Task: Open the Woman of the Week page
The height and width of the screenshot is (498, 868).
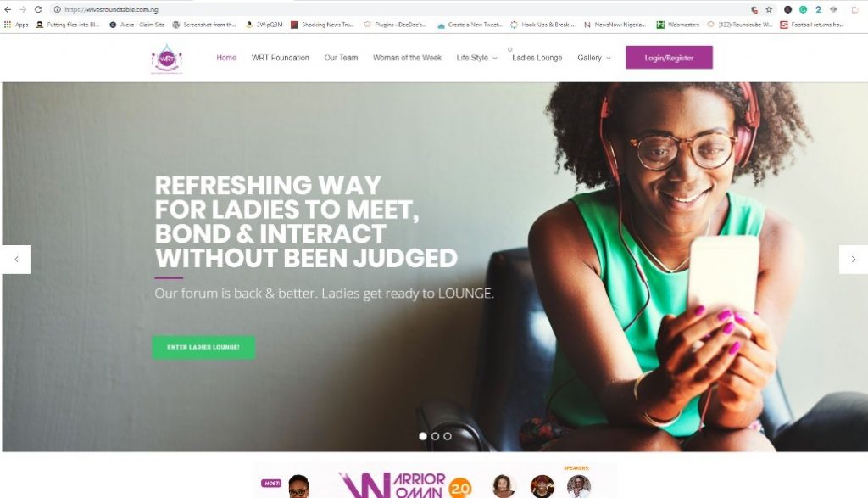Action: (407, 58)
